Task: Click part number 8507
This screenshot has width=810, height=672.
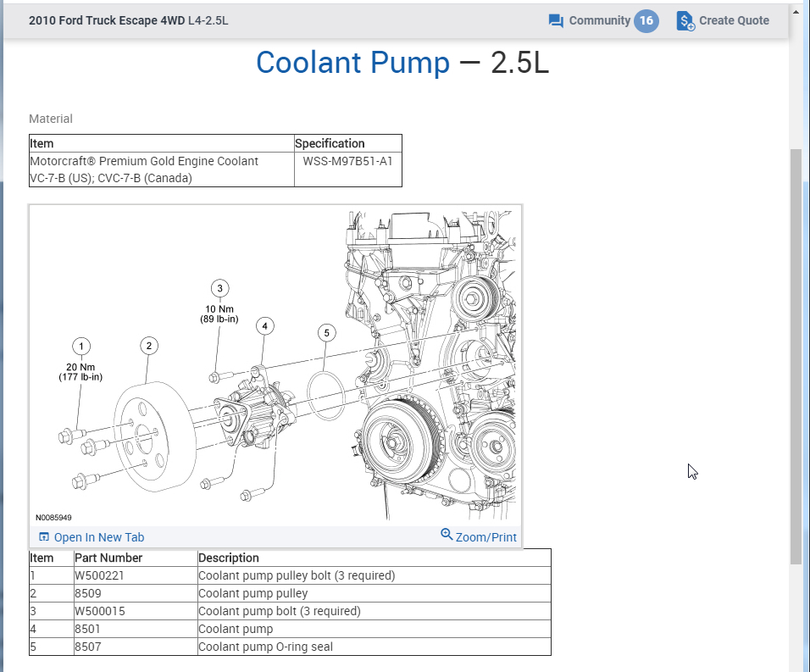Action: 88,647
